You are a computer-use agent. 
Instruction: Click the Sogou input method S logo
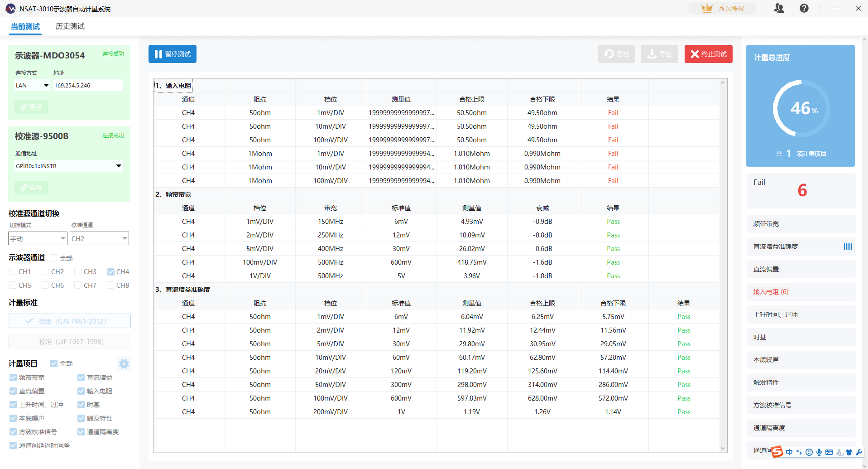click(777, 451)
